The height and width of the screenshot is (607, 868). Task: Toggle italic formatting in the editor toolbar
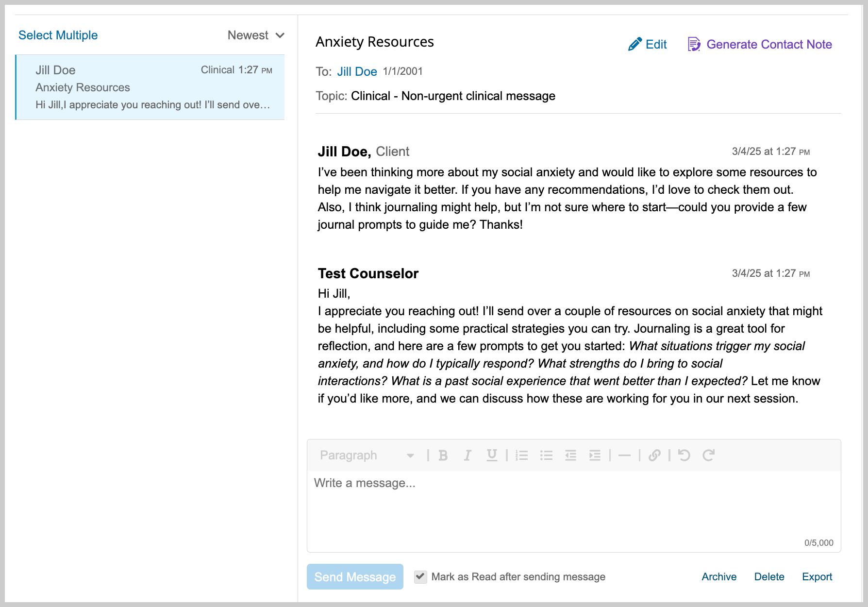pyautogui.click(x=467, y=455)
